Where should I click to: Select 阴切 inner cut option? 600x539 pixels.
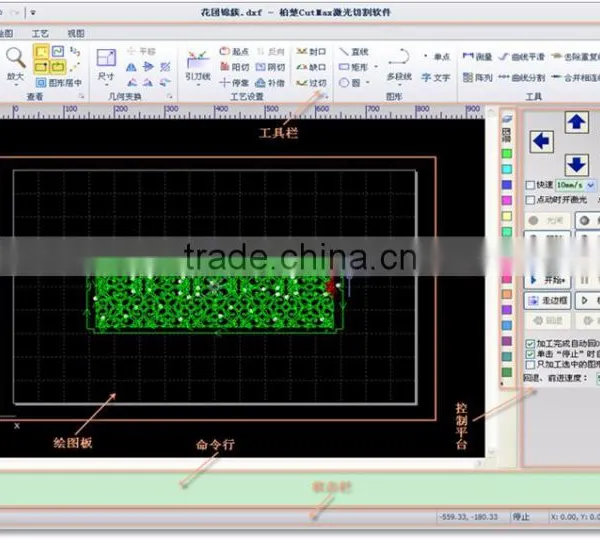point(270,67)
